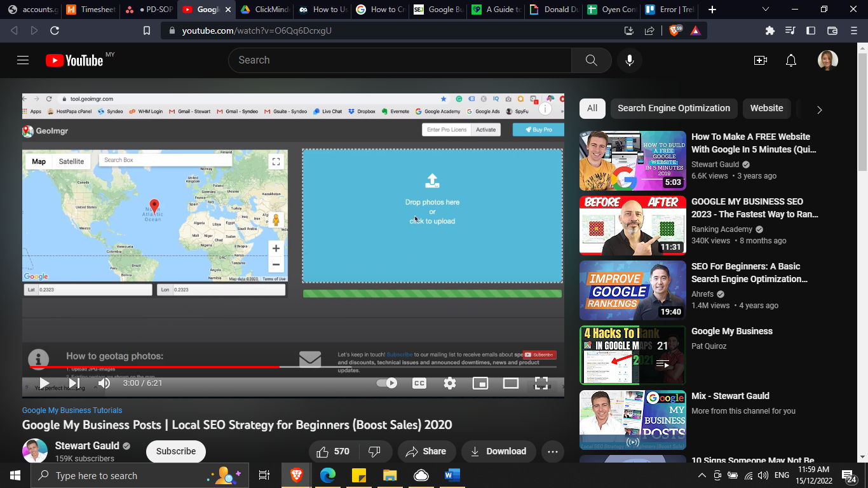Toggle theater mode view
The width and height of the screenshot is (868, 488).
click(x=511, y=383)
